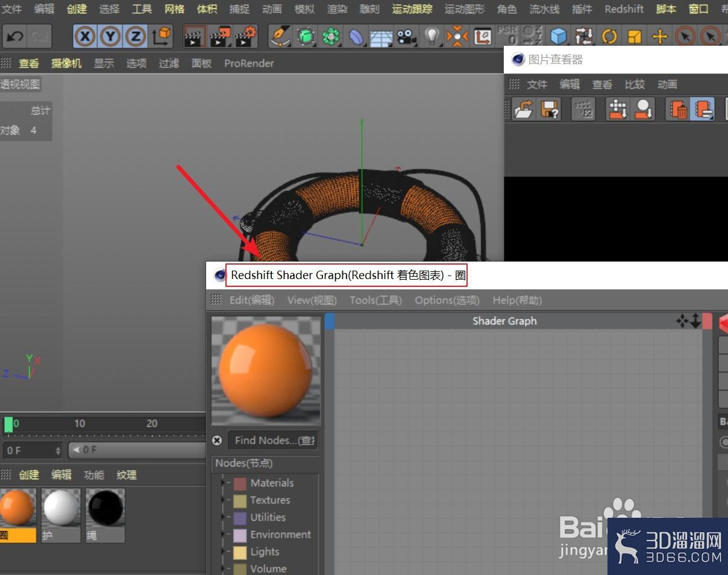
Task: Toggle Y axis lock
Action: [x=110, y=37]
